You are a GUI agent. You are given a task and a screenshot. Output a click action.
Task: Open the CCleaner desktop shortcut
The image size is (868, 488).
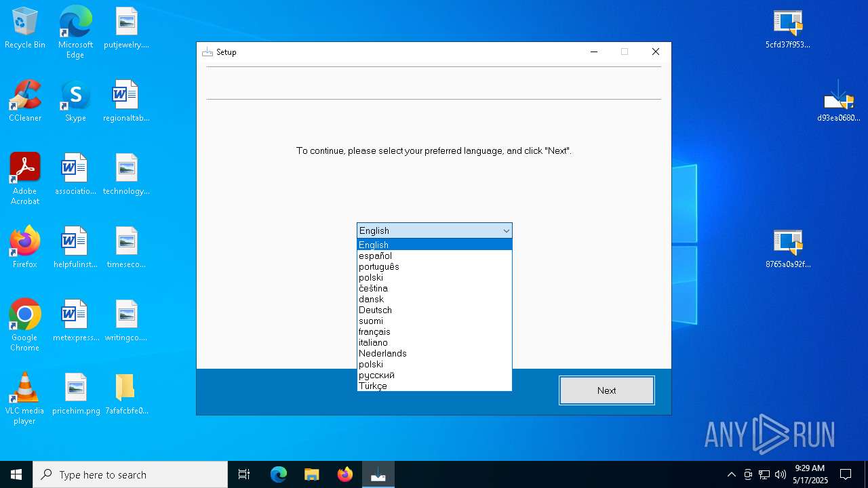25,102
